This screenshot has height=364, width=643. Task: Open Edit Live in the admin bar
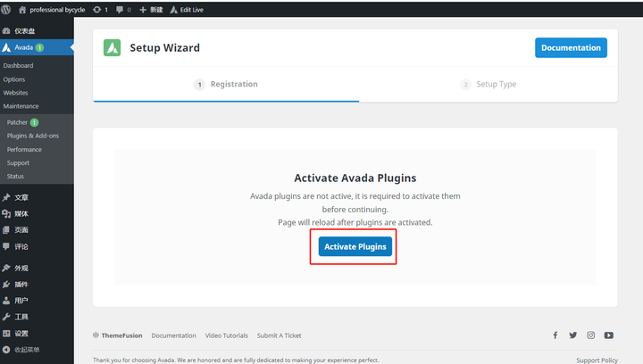(187, 10)
